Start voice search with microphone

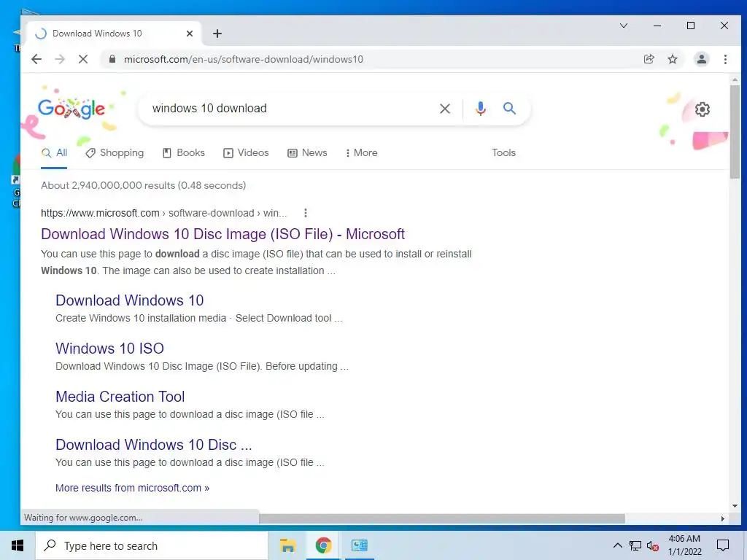480,109
